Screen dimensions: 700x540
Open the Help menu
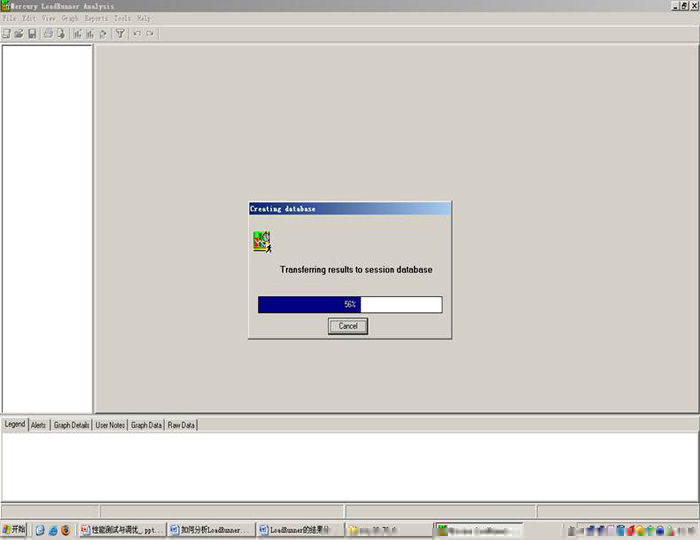click(144, 18)
